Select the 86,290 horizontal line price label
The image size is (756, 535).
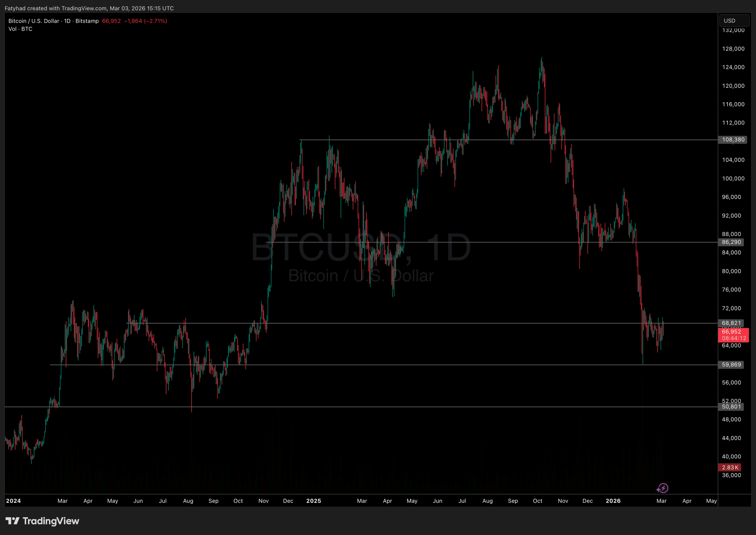point(731,242)
